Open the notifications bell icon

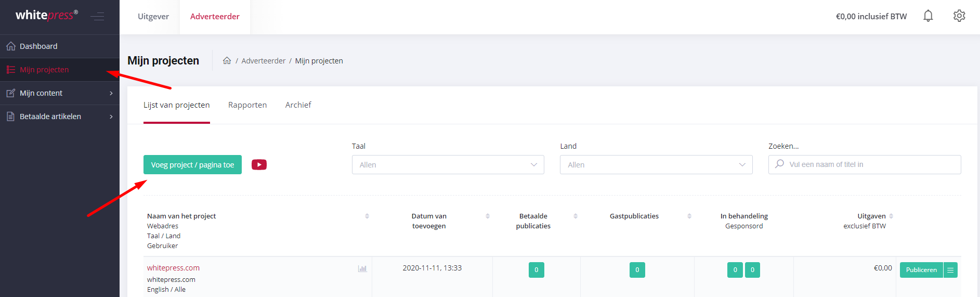click(x=928, y=16)
